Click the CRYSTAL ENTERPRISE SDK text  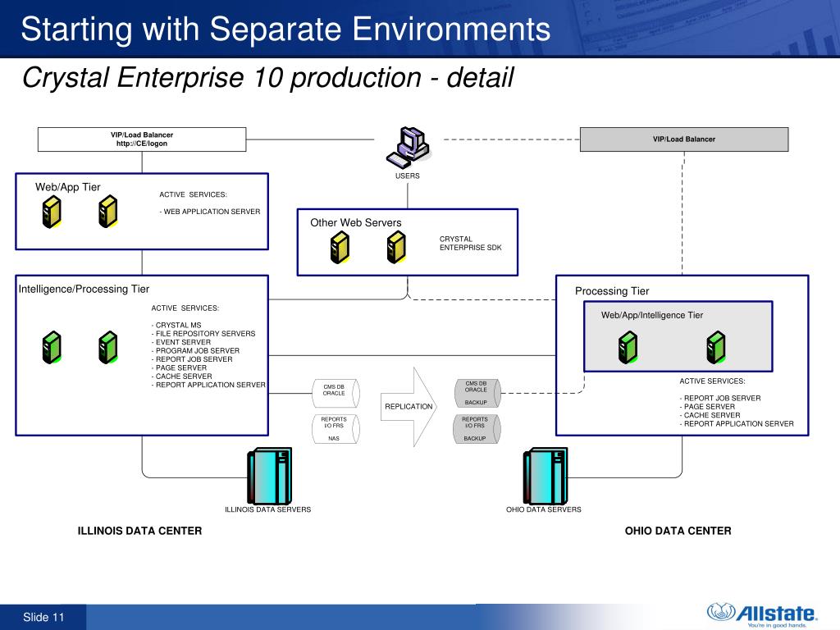[x=470, y=243]
